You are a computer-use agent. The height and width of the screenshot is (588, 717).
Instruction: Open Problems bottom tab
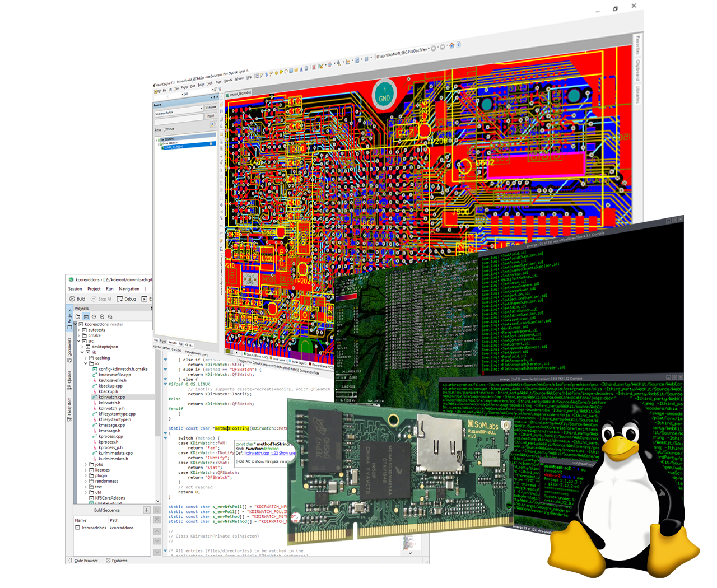(x=117, y=561)
